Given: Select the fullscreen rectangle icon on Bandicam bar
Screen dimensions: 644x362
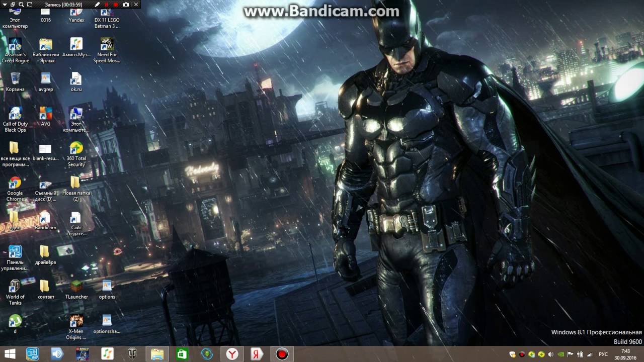Looking at the screenshot, I should (x=30, y=5).
